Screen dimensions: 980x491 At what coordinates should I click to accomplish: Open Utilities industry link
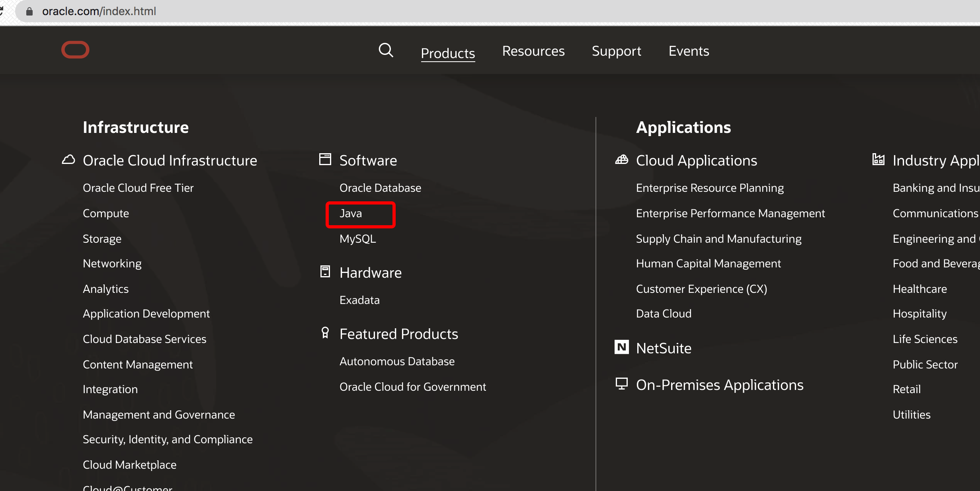click(x=912, y=415)
